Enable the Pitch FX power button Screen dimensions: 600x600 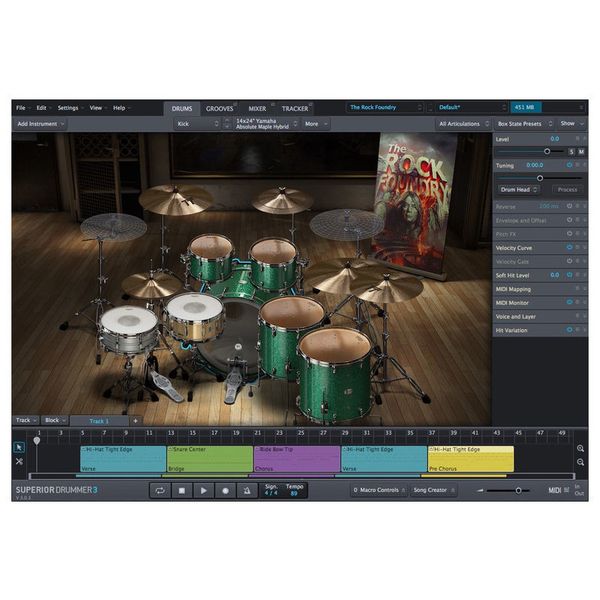click(569, 234)
